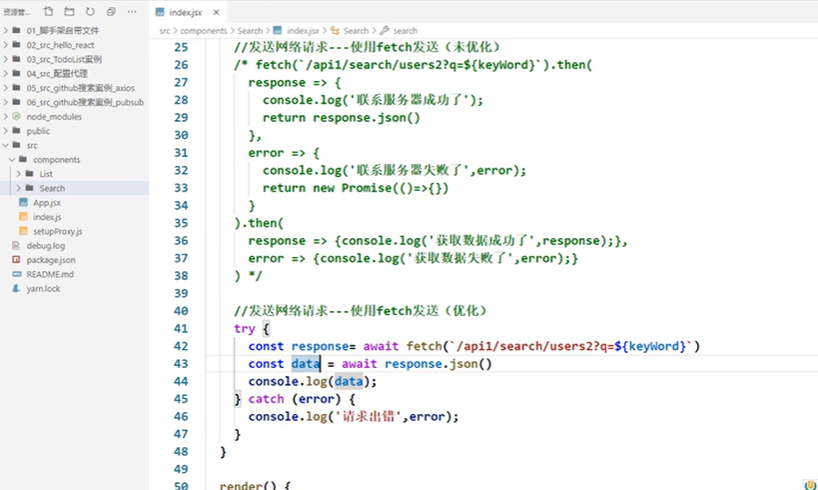The image size is (818, 490).
Task: Open the components breadcrumb segment
Action: coord(203,31)
